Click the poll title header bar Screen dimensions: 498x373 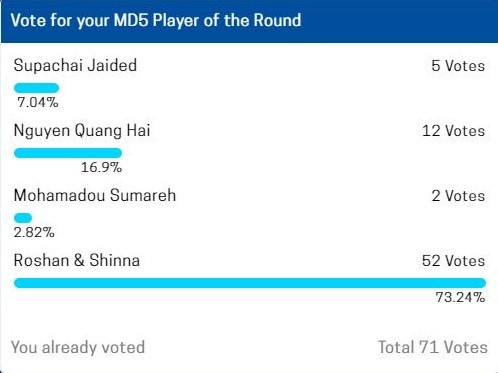point(249,21)
